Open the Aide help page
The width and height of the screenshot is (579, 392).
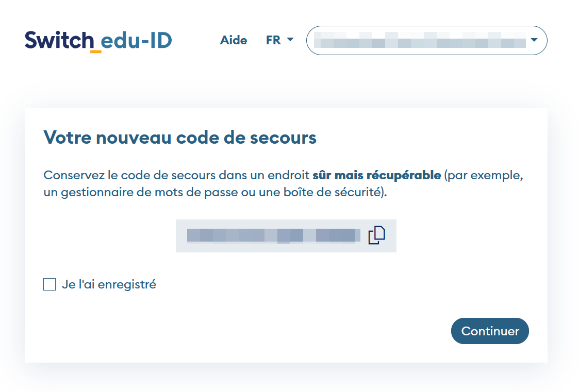pos(234,40)
